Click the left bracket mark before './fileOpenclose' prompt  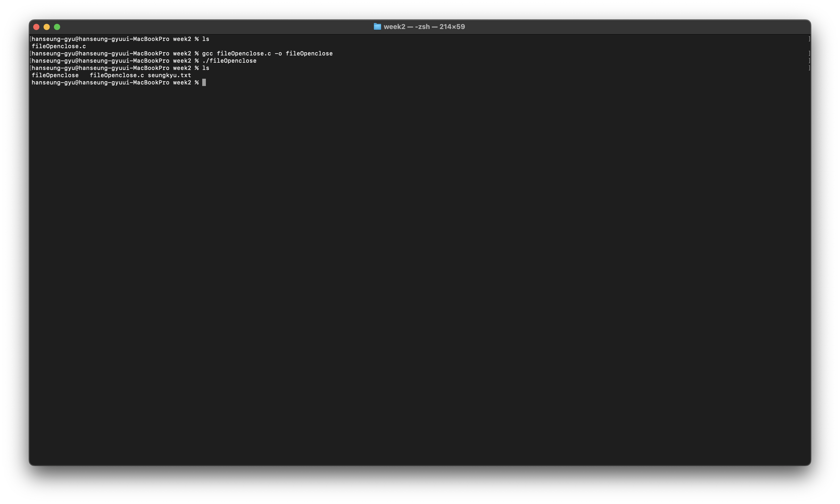(x=30, y=61)
